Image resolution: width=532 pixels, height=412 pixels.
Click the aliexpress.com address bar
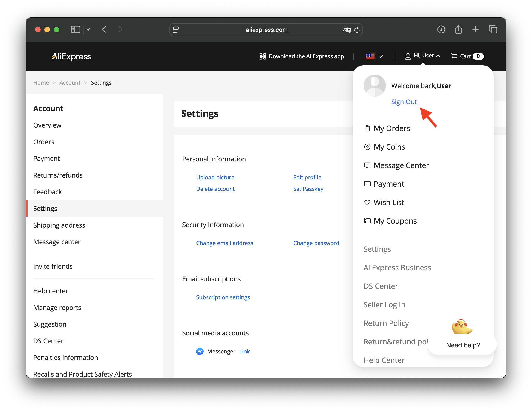click(266, 29)
